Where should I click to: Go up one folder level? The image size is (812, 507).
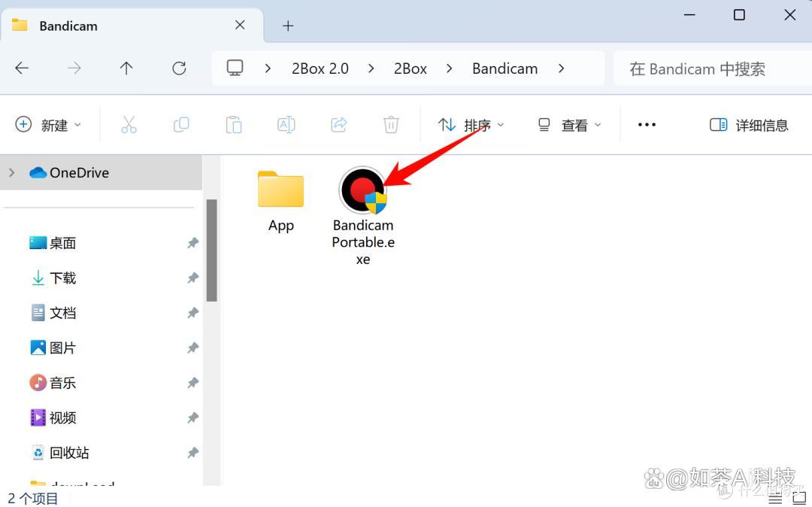tap(126, 68)
